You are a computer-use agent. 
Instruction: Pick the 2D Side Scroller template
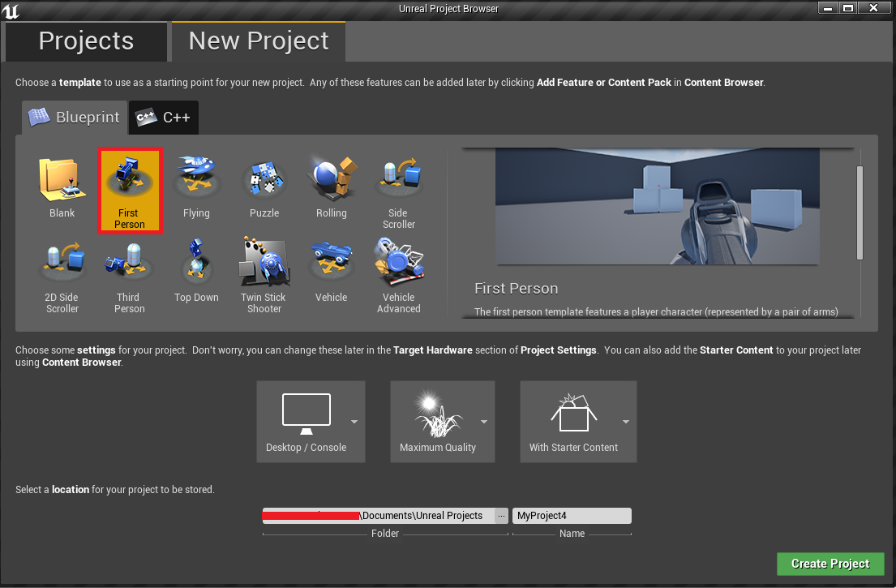(x=62, y=276)
